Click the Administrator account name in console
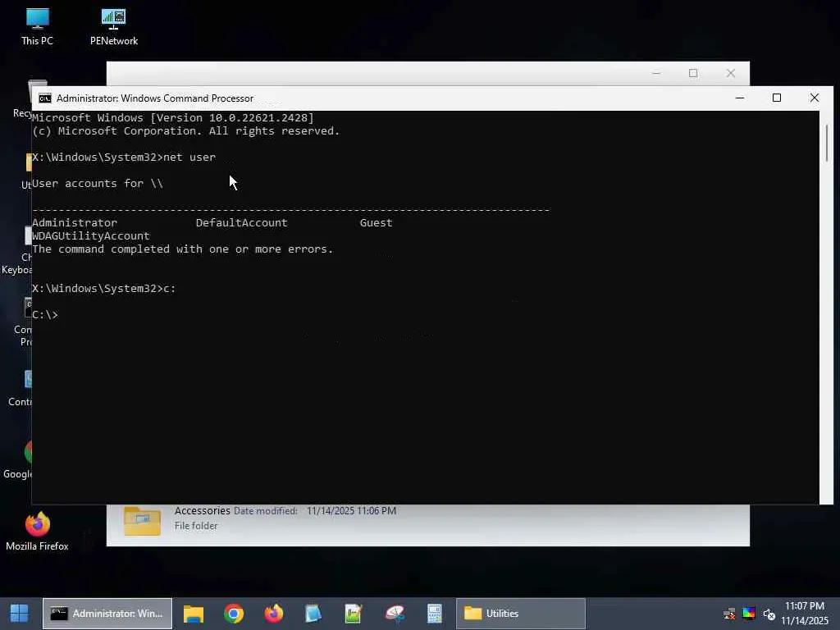This screenshot has height=630, width=840. click(x=75, y=223)
